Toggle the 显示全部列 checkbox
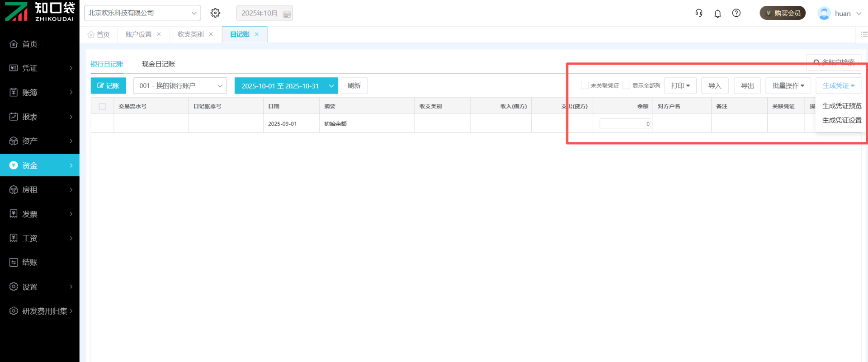 (x=626, y=86)
